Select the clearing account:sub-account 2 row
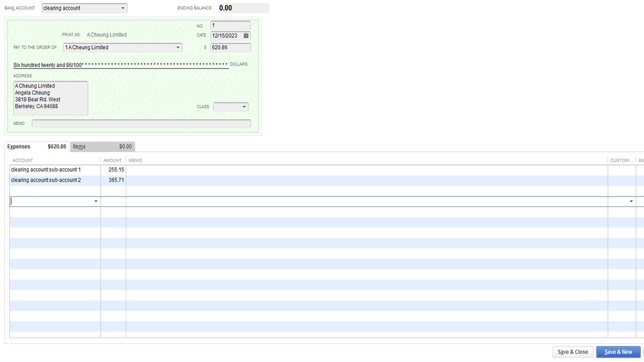The image size is (644, 362). coord(55,180)
